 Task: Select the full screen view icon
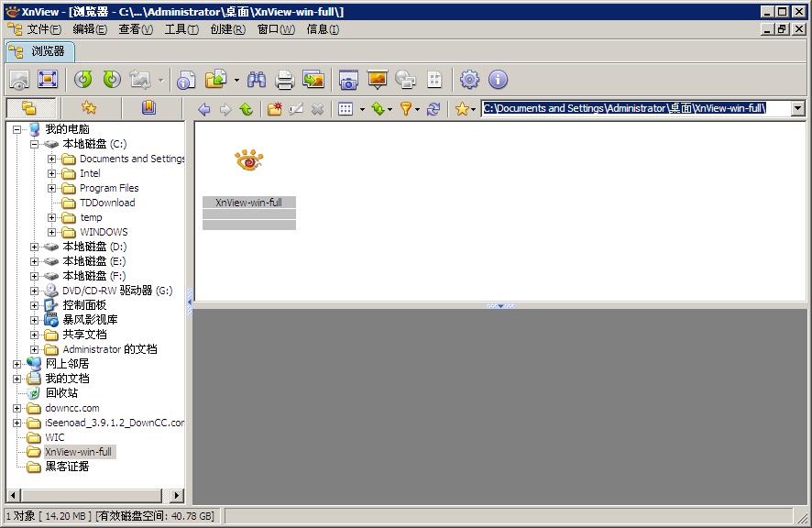(47, 79)
